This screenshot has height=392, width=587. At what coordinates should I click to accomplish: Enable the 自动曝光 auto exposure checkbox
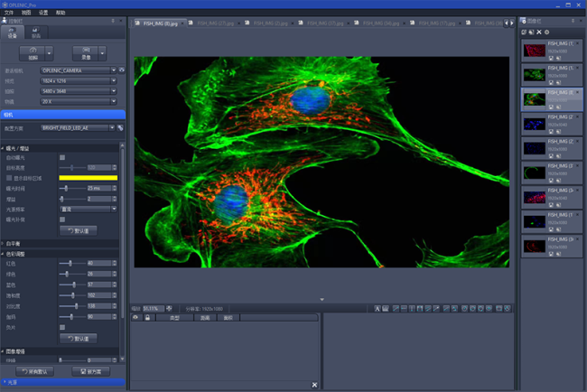62,157
